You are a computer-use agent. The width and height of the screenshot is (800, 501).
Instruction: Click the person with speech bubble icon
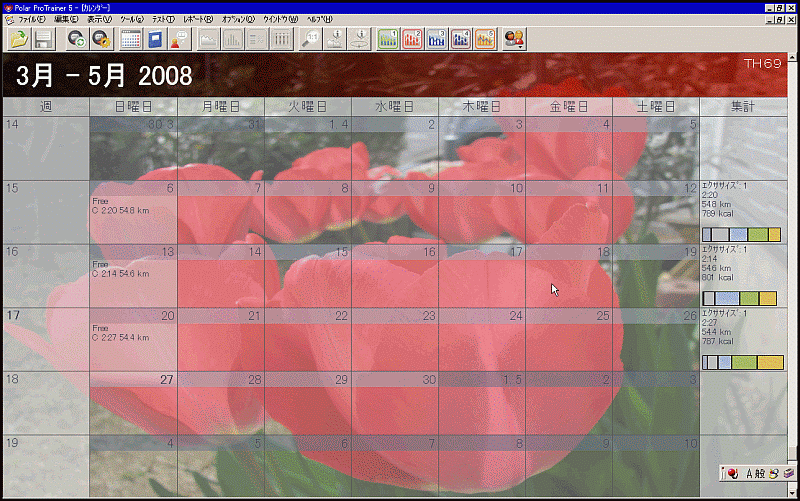point(180,39)
